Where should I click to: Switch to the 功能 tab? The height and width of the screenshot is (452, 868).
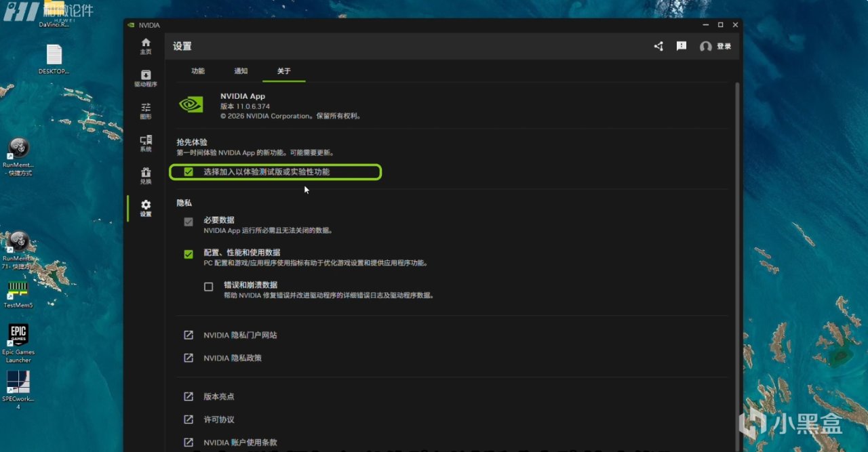[x=197, y=71]
